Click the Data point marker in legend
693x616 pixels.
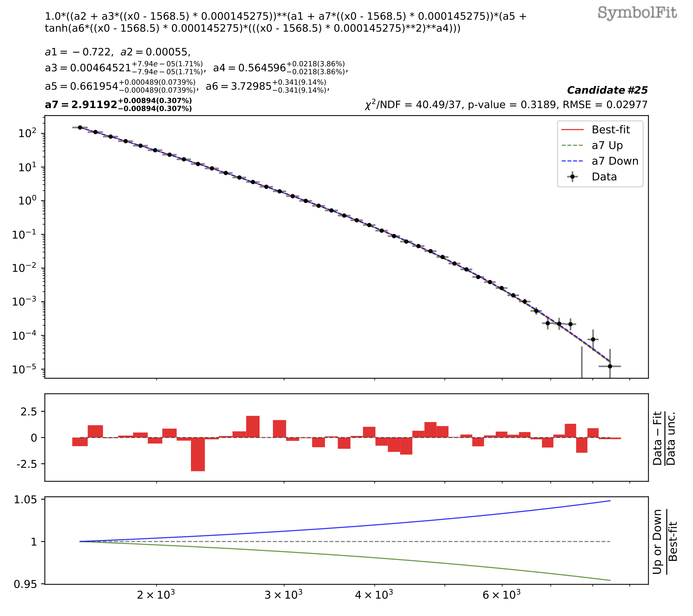572,177
